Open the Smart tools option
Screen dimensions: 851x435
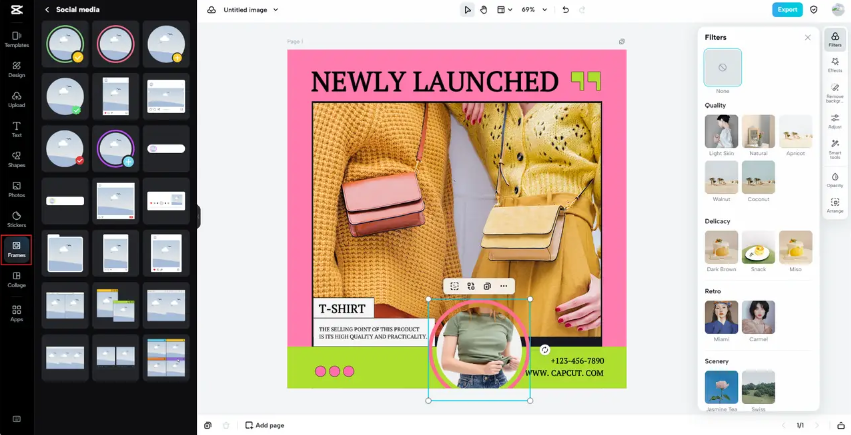pyautogui.click(x=835, y=149)
